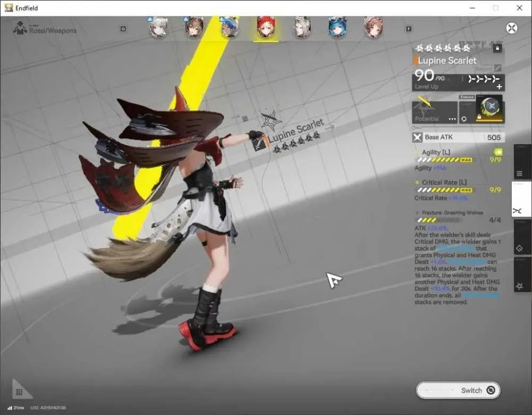Click the Base ATK 505 value
532x415 pixels.
[494, 137]
